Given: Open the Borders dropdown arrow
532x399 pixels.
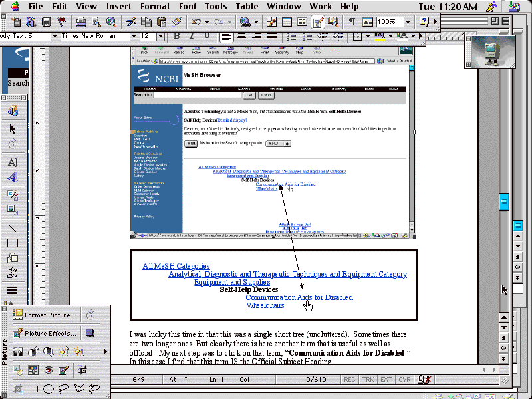Looking at the screenshot, I should [368, 36].
